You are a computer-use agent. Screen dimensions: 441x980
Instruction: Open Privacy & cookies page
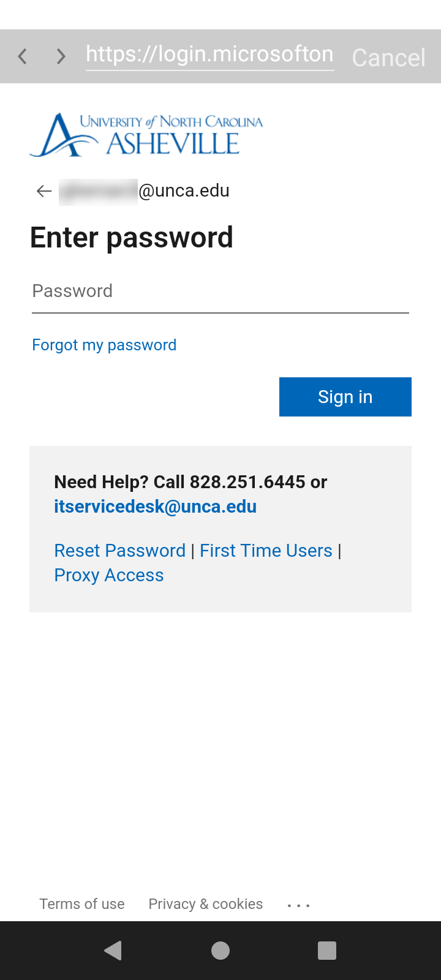tap(205, 904)
